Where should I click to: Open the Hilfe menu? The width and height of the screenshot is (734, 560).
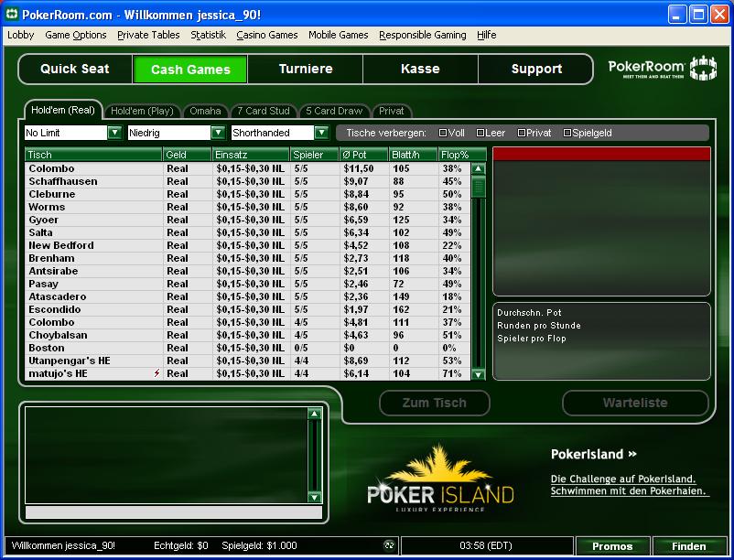[x=486, y=35]
